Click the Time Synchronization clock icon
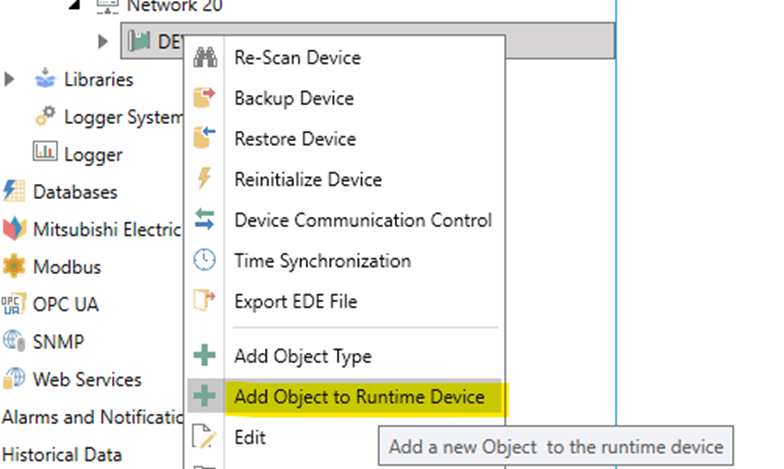This screenshot has height=469, width=784. point(204,261)
